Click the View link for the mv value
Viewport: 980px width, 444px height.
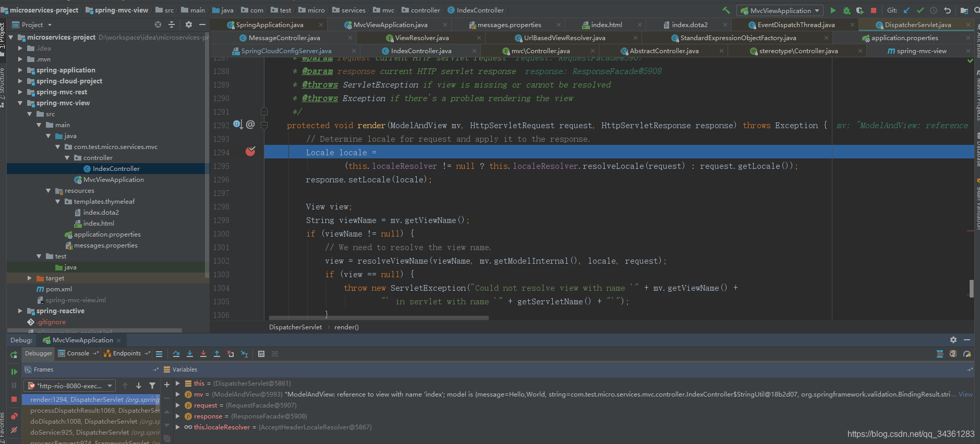(x=965, y=394)
